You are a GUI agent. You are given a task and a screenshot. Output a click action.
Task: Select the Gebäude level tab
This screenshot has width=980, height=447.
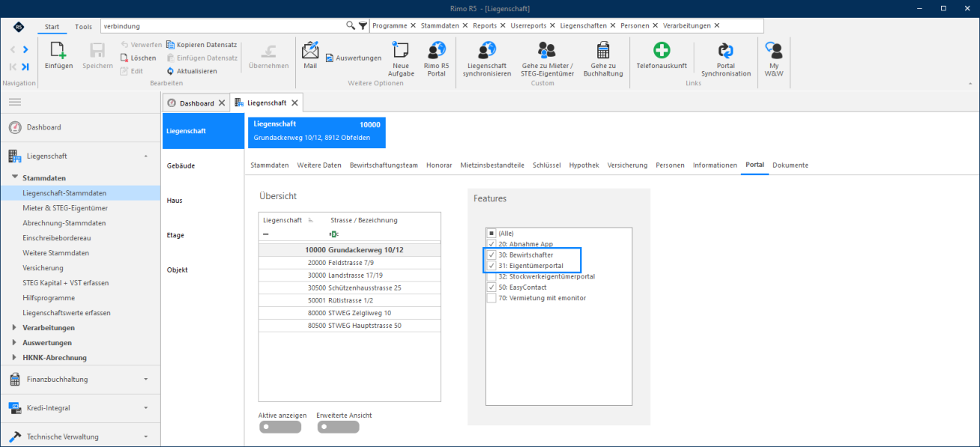click(x=203, y=165)
